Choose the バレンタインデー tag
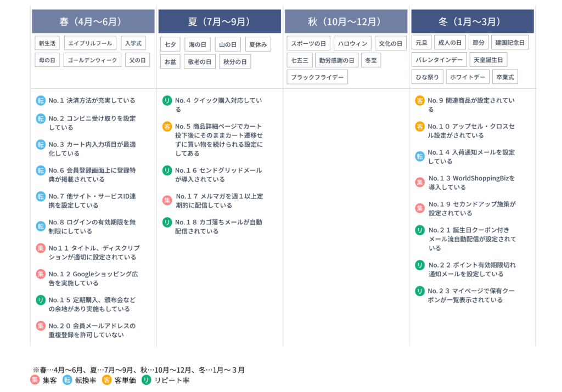The width and height of the screenshot is (562, 392). coord(439,60)
